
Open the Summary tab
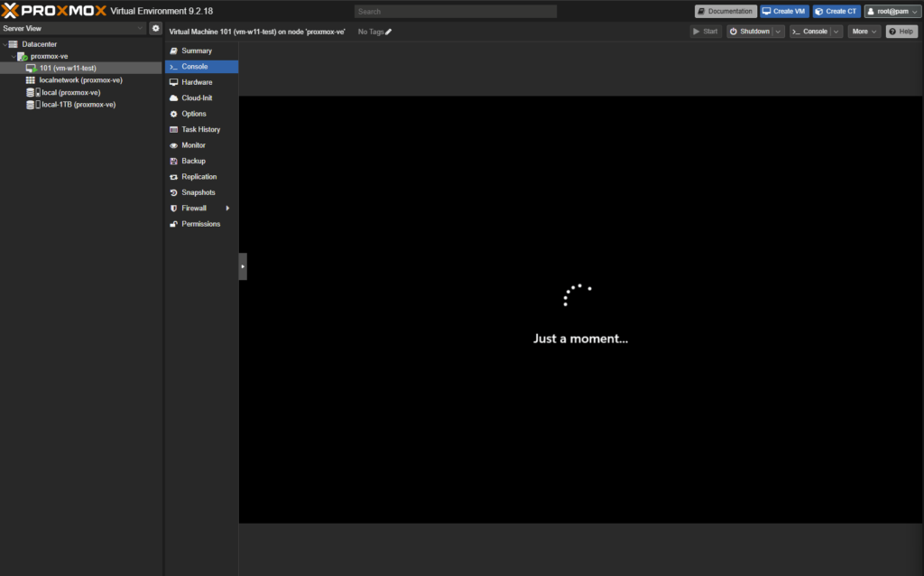point(201,51)
